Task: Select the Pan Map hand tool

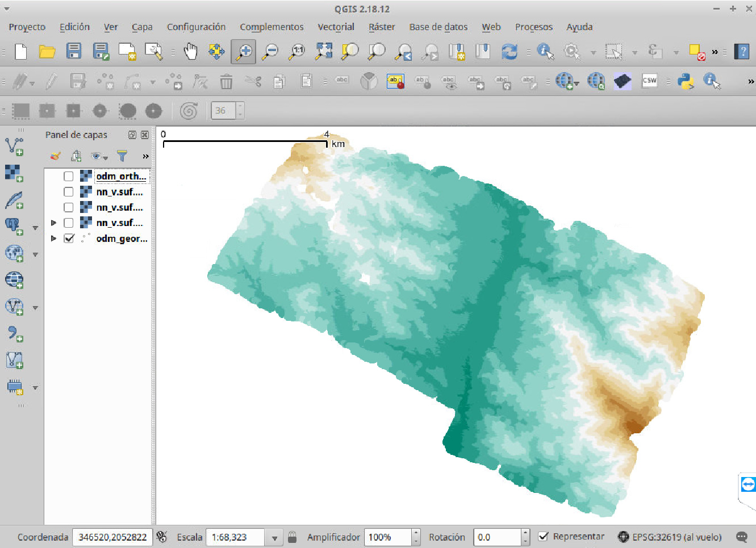Action: tap(190, 52)
